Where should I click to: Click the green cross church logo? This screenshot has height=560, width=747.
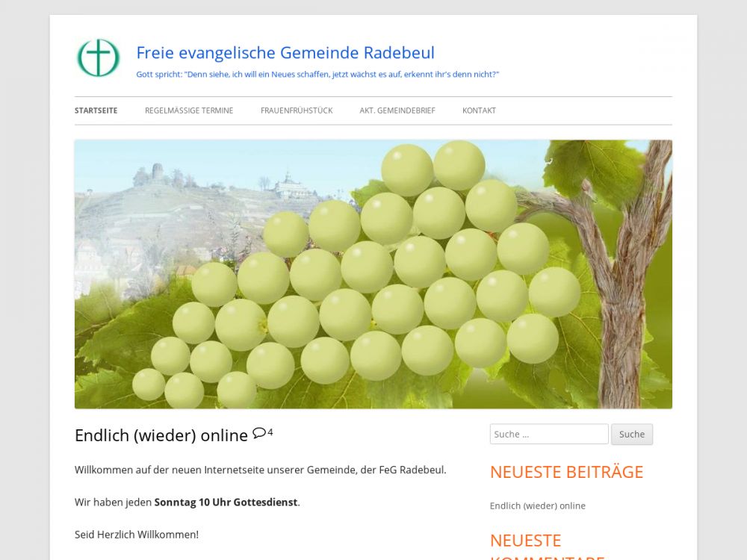[x=98, y=57]
